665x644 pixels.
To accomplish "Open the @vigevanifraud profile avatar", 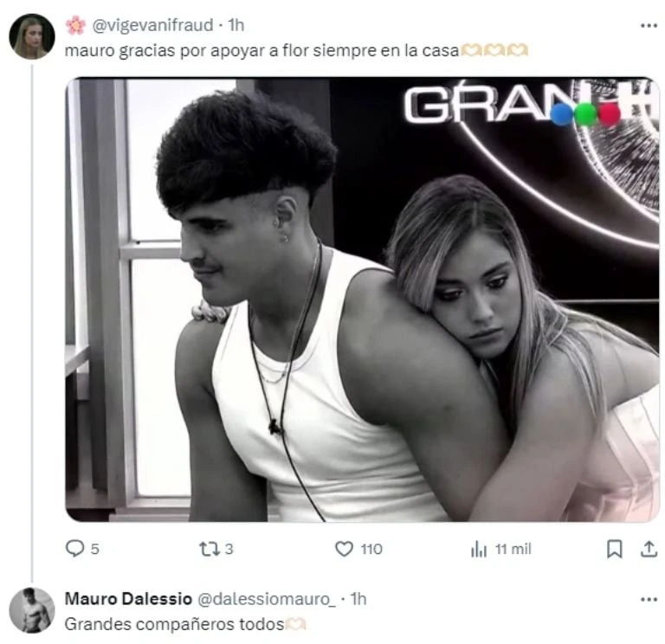I will [31, 37].
